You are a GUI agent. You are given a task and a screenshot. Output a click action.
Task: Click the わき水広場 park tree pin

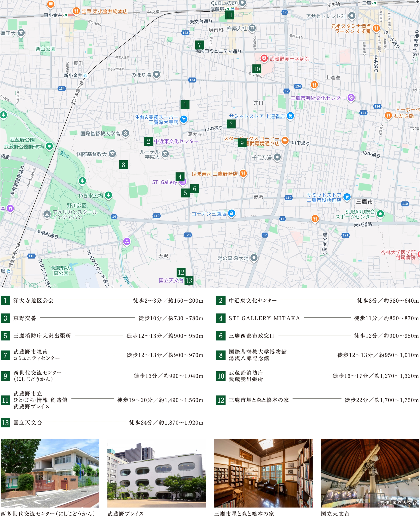[x=108, y=195]
